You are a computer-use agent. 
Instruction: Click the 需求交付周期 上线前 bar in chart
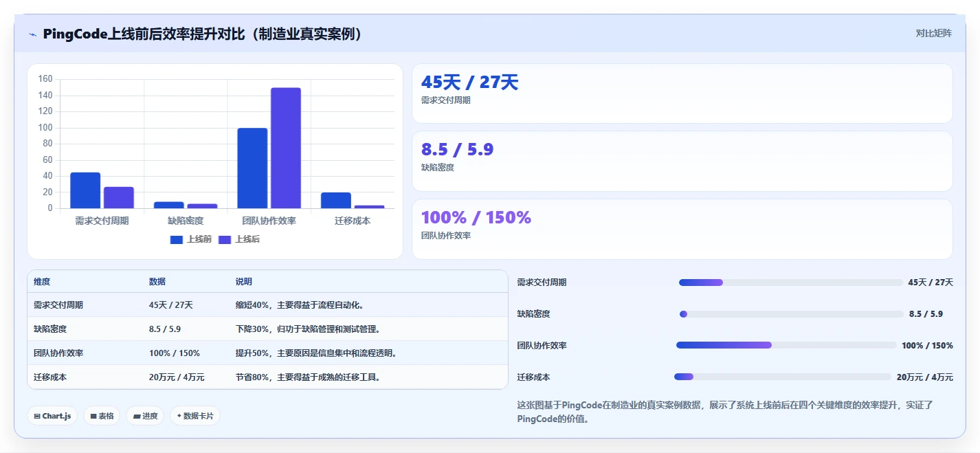pyautogui.click(x=85, y=190)
